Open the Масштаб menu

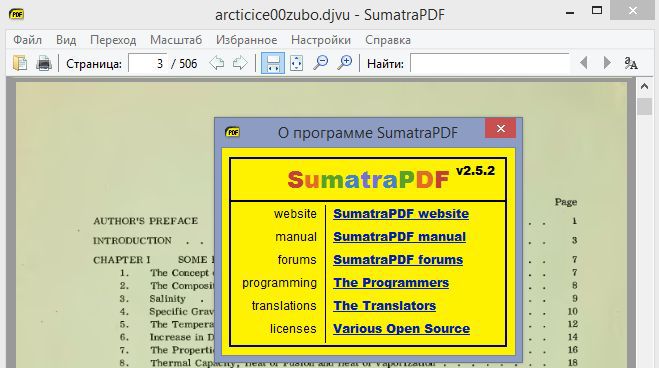tap(176, 40)
